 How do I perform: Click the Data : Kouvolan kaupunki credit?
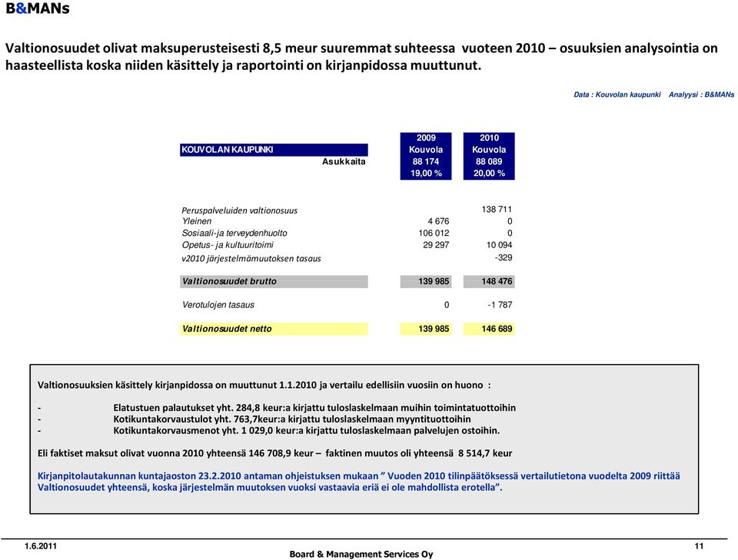pyautogui.click(x=617, y=94)
